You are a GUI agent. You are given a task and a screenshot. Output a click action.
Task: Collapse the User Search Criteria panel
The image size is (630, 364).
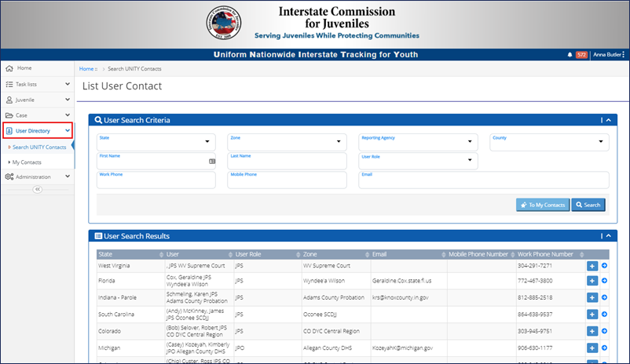tap(608, 120)
